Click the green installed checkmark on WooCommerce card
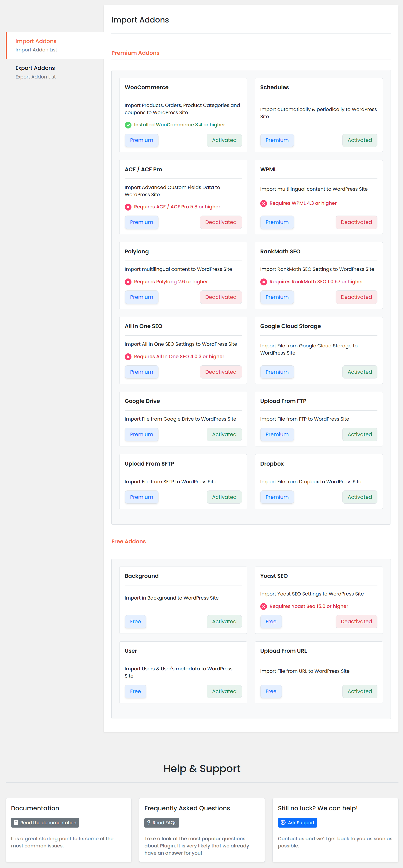 point(128,125)
